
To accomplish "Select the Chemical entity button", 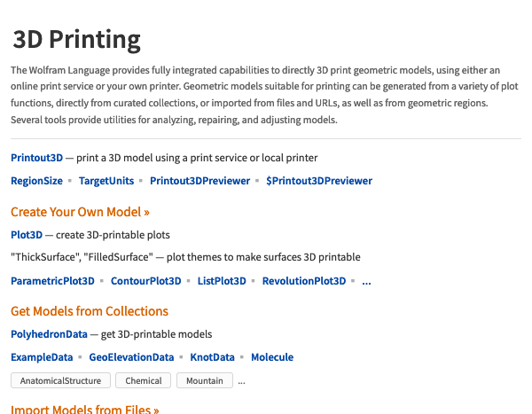I will coord(143,380).
